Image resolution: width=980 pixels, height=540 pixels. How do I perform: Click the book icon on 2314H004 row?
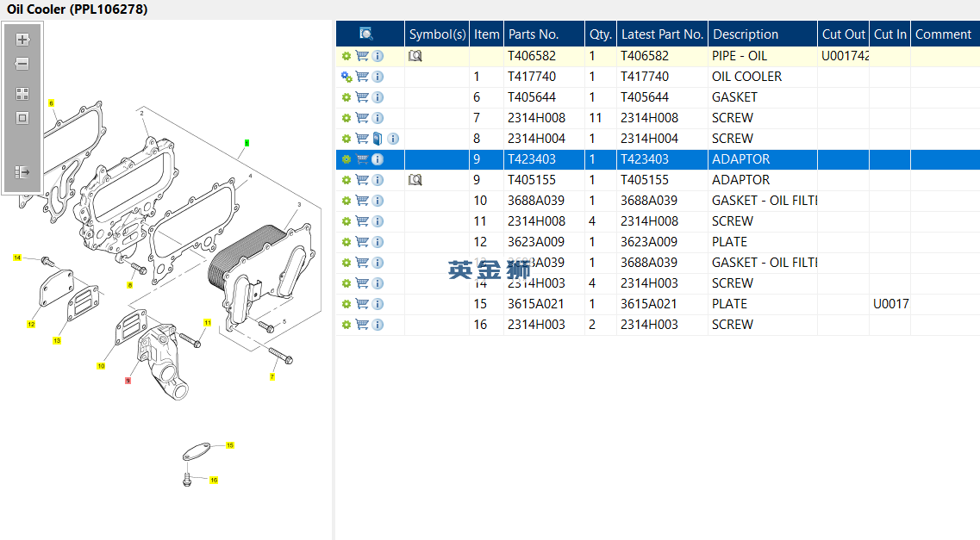coord(378,139)
